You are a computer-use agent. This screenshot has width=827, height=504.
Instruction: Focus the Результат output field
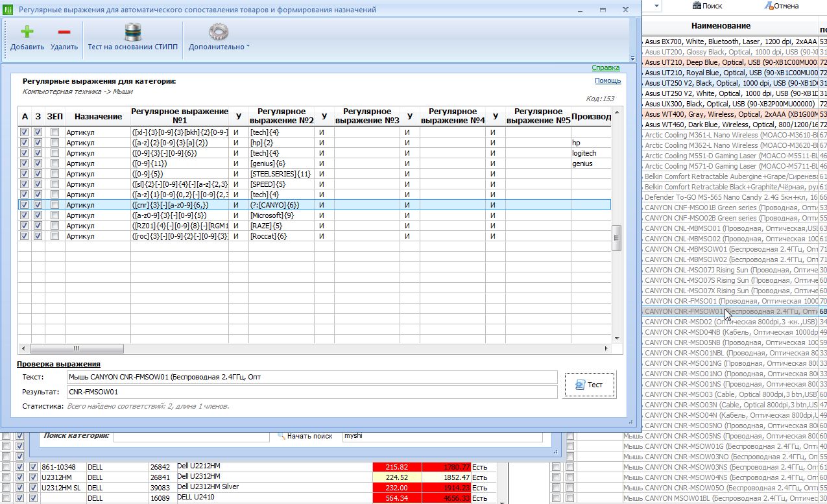[312, 392]
